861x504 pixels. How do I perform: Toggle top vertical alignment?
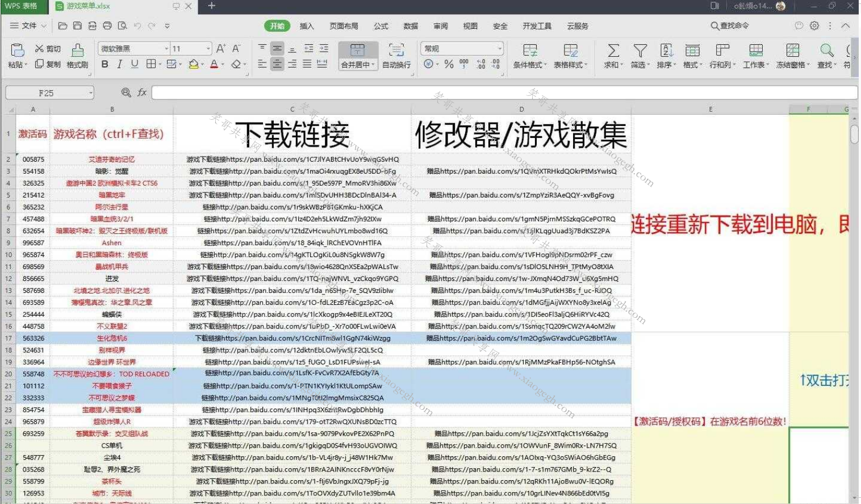click(262, 49)
